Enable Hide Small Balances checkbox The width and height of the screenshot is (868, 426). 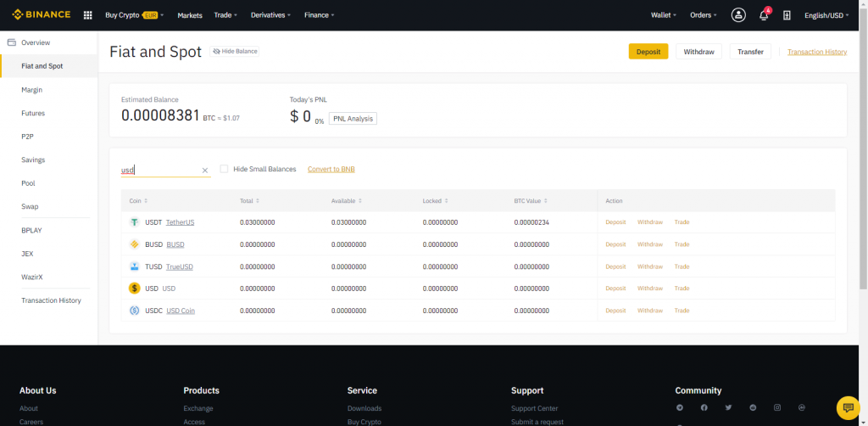224,169
